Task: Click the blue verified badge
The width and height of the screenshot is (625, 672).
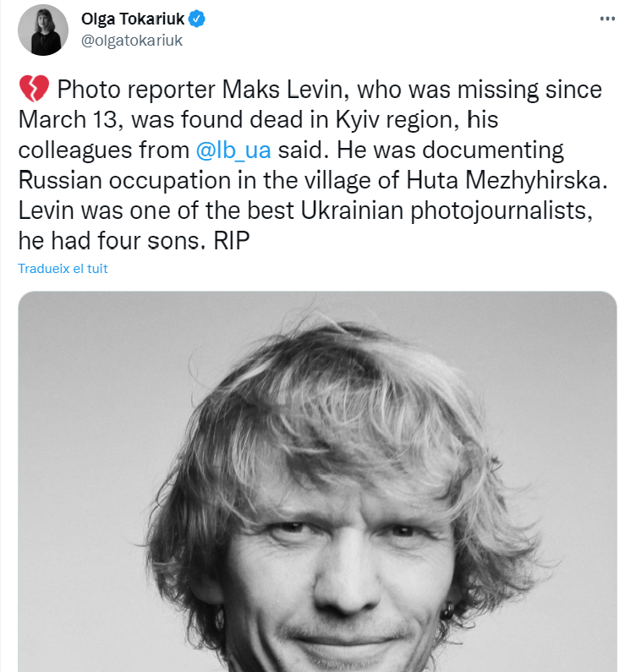Action: (197, 19)
